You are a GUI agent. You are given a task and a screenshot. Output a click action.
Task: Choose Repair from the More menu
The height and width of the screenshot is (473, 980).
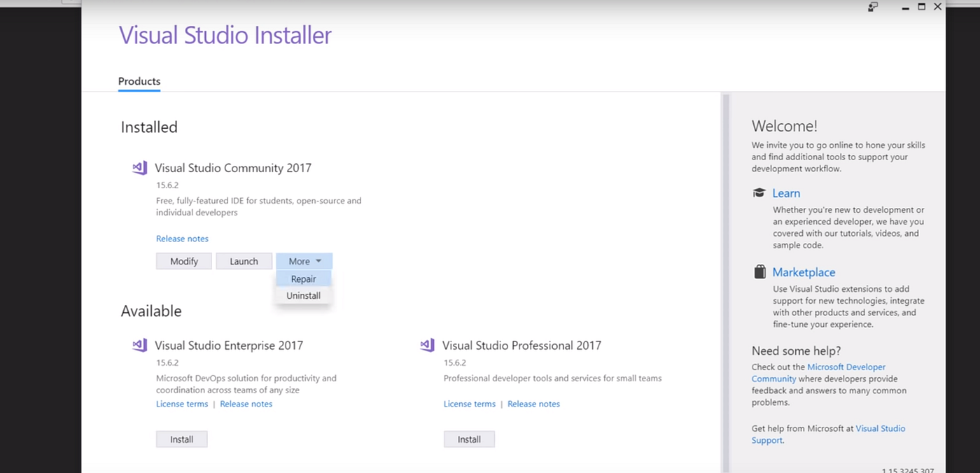point(303,278)
